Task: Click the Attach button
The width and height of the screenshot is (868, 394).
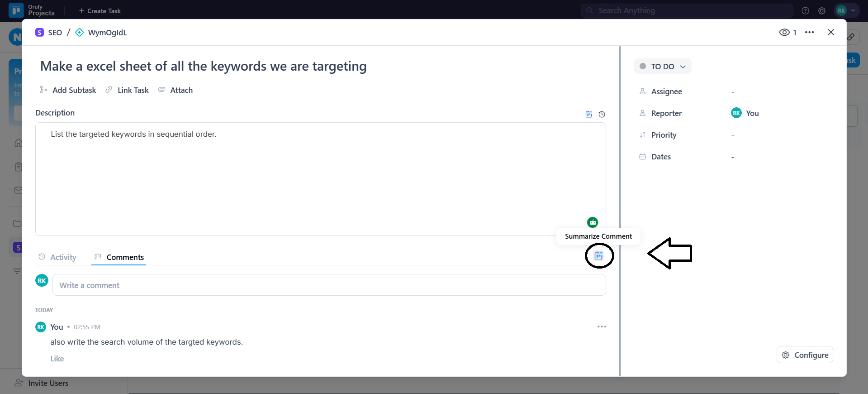Action: pos(175,90)
